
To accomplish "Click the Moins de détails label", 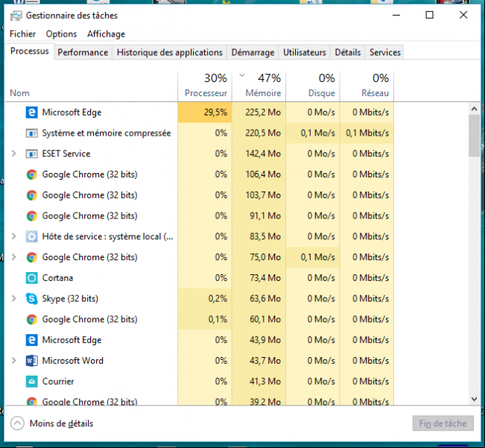I will click(x=61, y=423).
